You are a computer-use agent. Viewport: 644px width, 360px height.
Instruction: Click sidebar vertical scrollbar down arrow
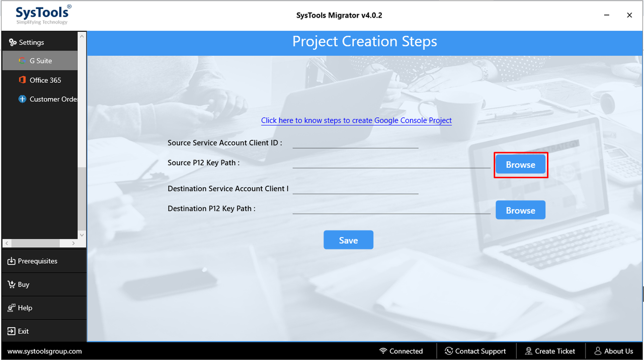click(82, 235)
